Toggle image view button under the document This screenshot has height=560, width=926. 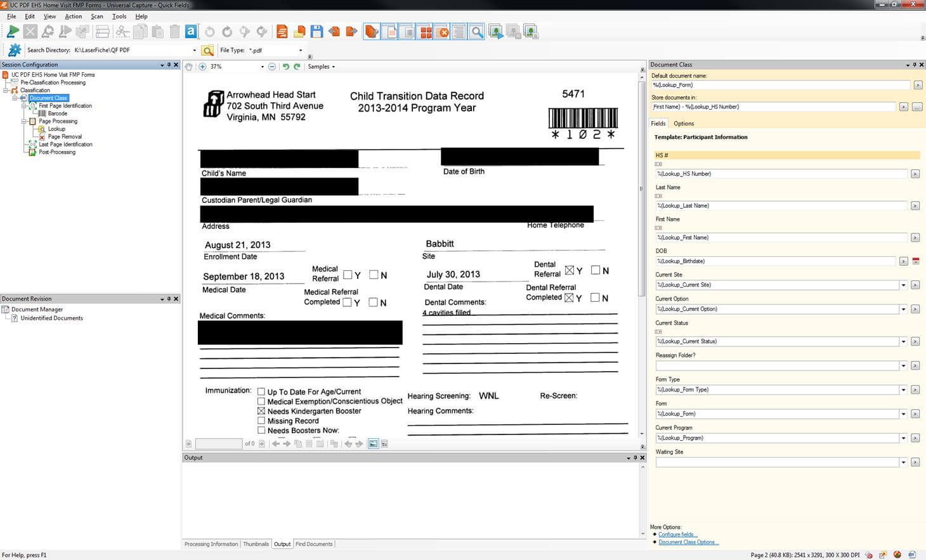click(373, 444)
